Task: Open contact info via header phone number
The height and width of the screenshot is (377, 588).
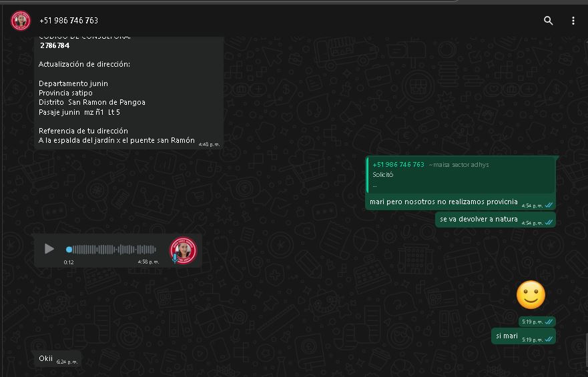Action: point(69,21)
